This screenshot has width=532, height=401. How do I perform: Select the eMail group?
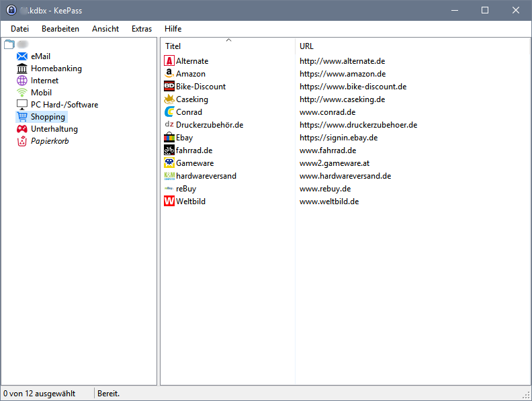click(x=41, y=56)
